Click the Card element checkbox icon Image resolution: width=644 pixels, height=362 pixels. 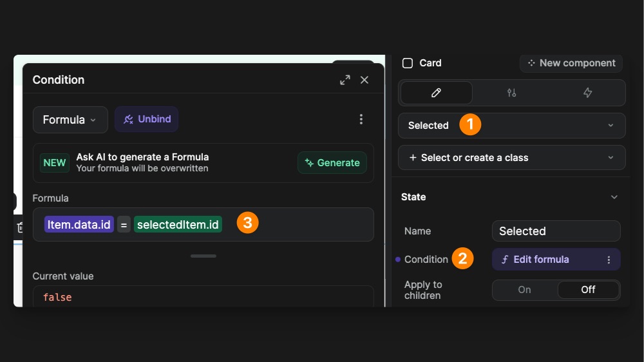point(408,63)
